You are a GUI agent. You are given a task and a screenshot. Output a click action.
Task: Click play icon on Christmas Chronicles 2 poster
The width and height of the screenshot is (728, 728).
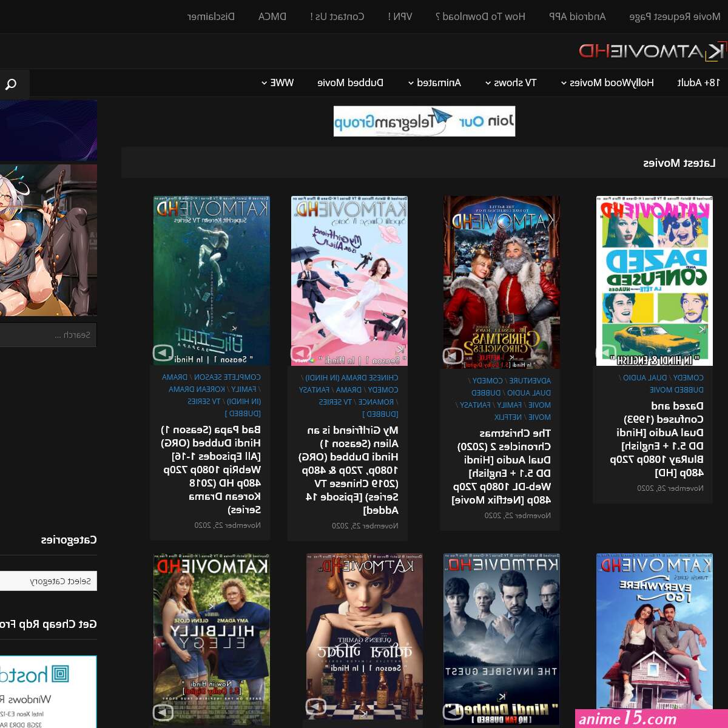[x=453, y=356]
